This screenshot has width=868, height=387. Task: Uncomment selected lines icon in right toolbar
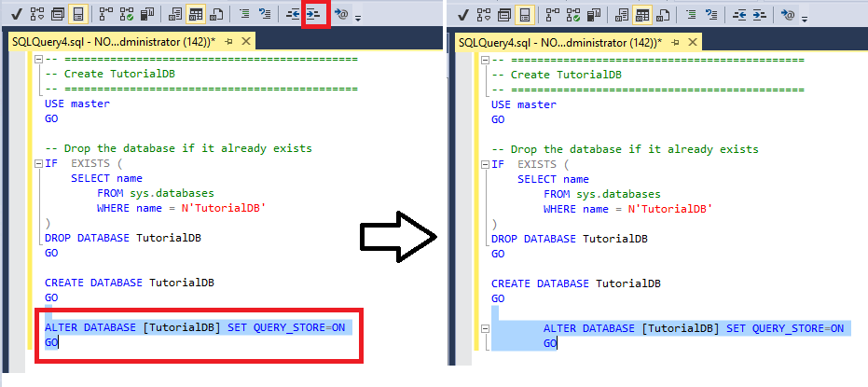point(711,15)
